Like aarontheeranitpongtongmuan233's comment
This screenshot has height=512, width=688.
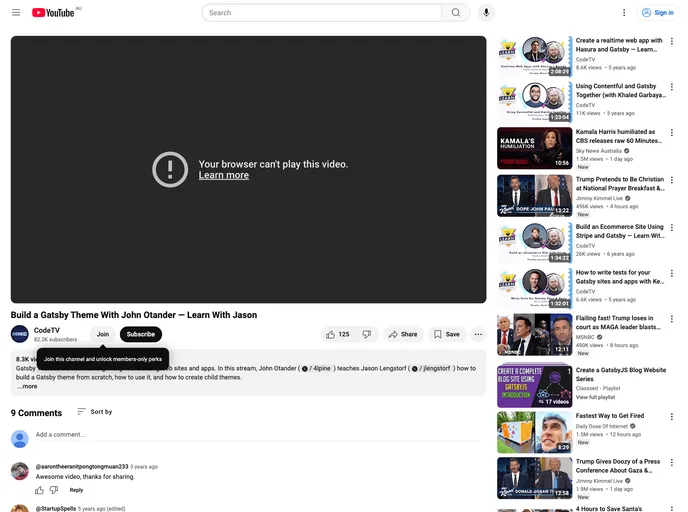pos(39,490)
